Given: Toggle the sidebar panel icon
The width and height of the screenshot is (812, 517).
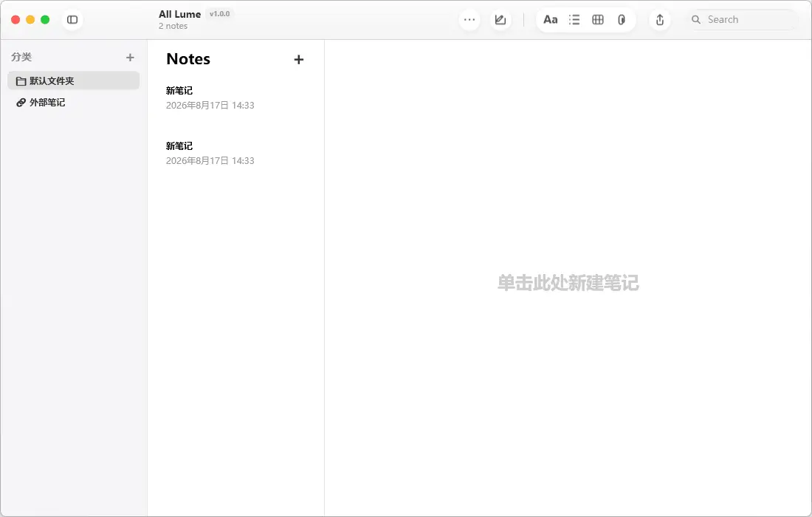Looking at the screenshot, I should (72, 20).
